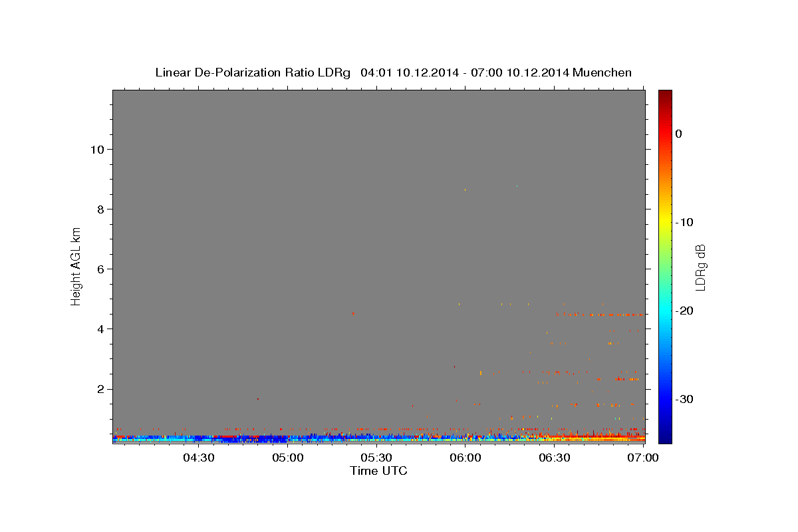The width and height of the screenshot is (798, 532).
Task: Click the dark red top of the colorbar
Action: coord(665,96)
